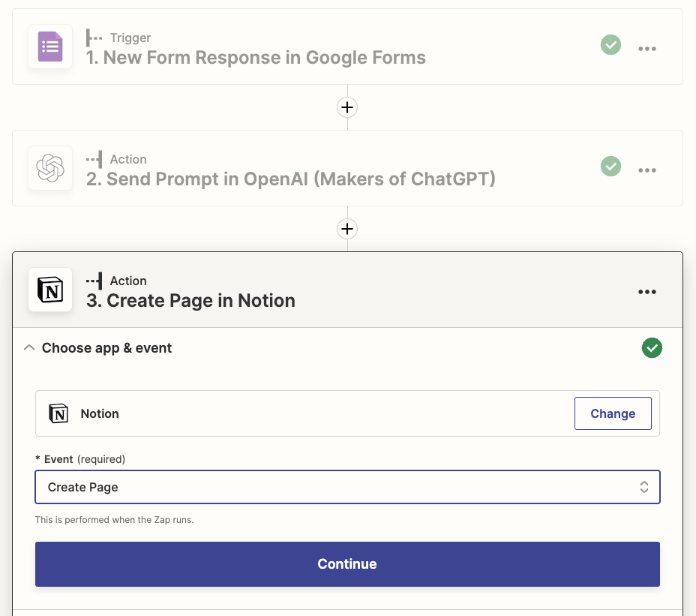Add a step after the Google Forms trigger
Viewport: 696px width, 616px height.
point(347,107)
